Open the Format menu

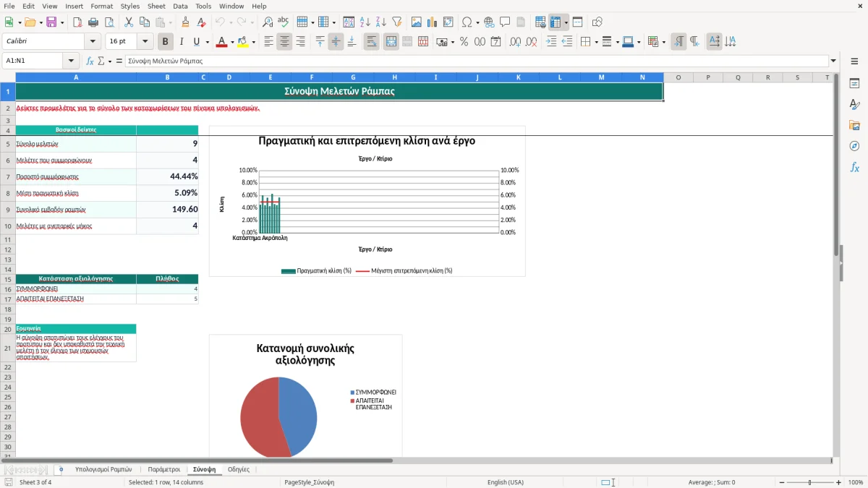(101, 6)
